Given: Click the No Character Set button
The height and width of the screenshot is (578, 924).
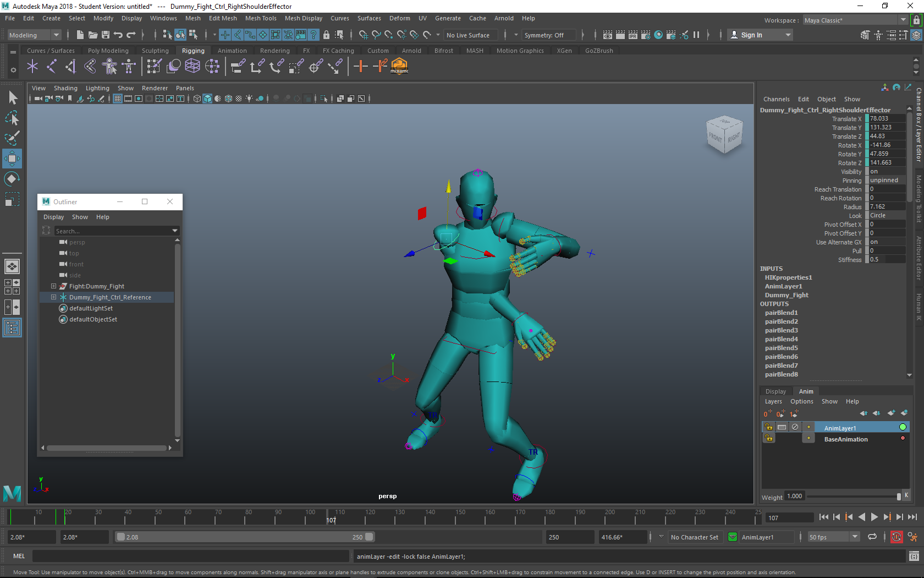Looking at the screenshot, I should tap(695, 537).
